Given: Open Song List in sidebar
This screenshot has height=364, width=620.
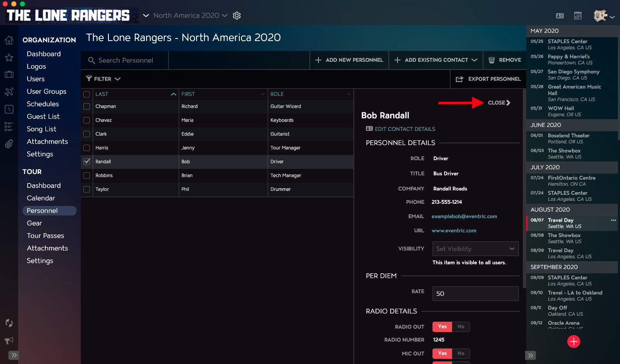Looking at the screenshot, I should (x=41, y=129).
